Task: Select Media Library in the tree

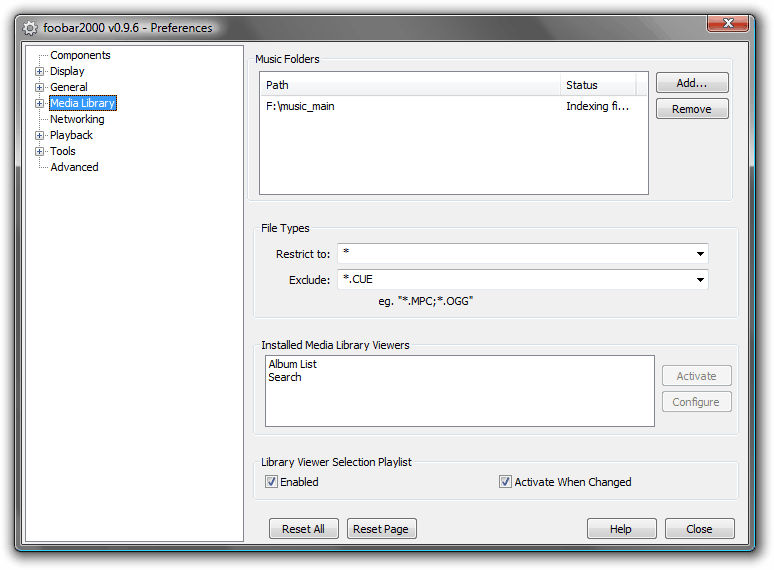Action: tap(83, 103)
